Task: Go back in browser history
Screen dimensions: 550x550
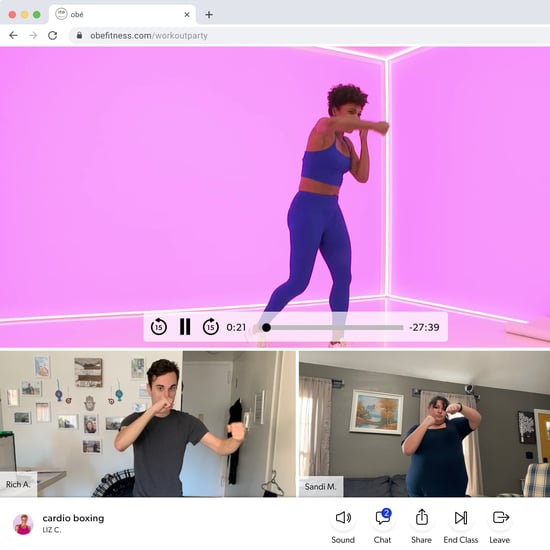Action: tap(13, 35)
